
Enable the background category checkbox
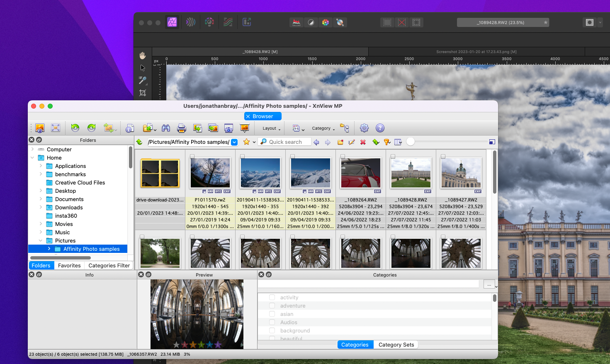point(272,330)
